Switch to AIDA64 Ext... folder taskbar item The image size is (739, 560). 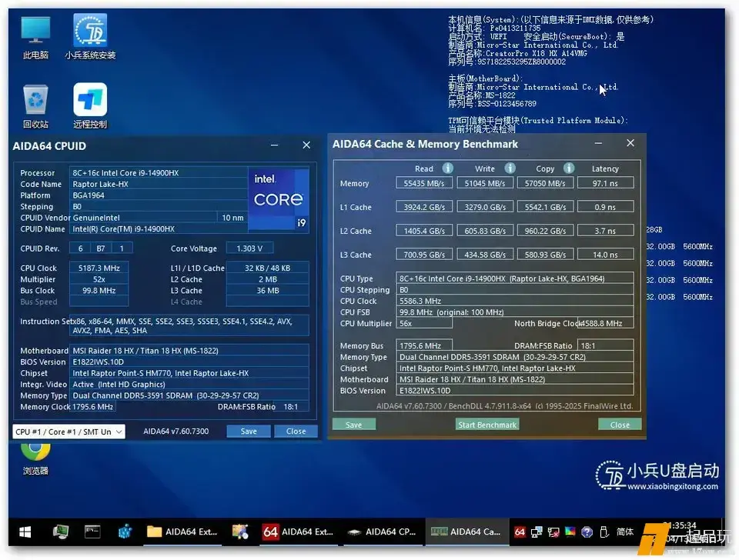point(182,532)
